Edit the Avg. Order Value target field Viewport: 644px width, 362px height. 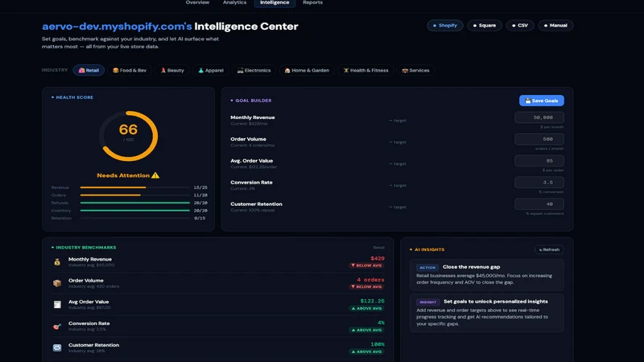pyautogui.click(x=539, y=161)
